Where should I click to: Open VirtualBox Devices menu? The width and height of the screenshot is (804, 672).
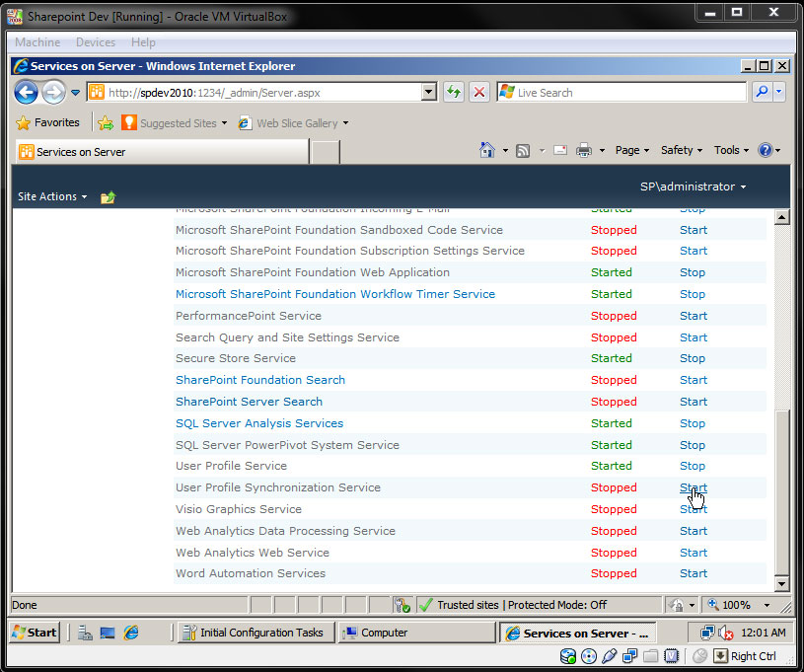click(x=96, y=42)
